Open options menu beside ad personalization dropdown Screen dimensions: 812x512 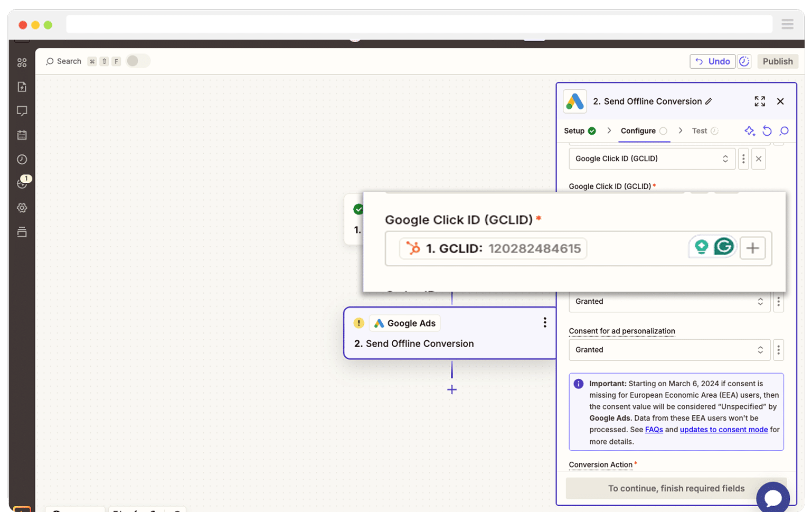[x=778, y=350]
